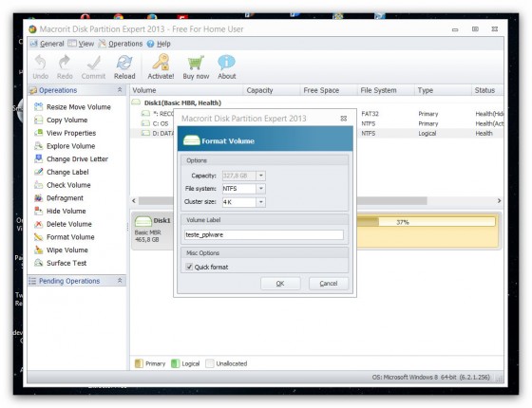Click the OS version status bar text

431,377
